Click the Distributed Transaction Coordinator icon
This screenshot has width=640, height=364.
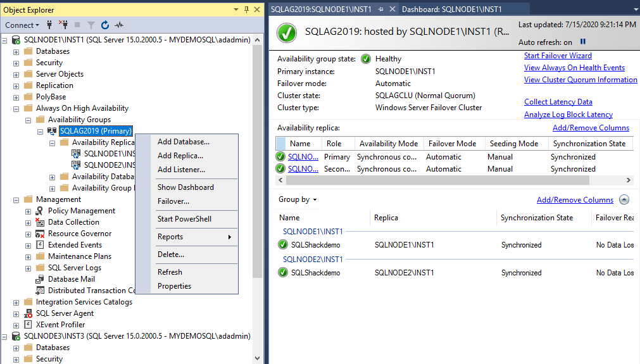[x=40, y=291]
